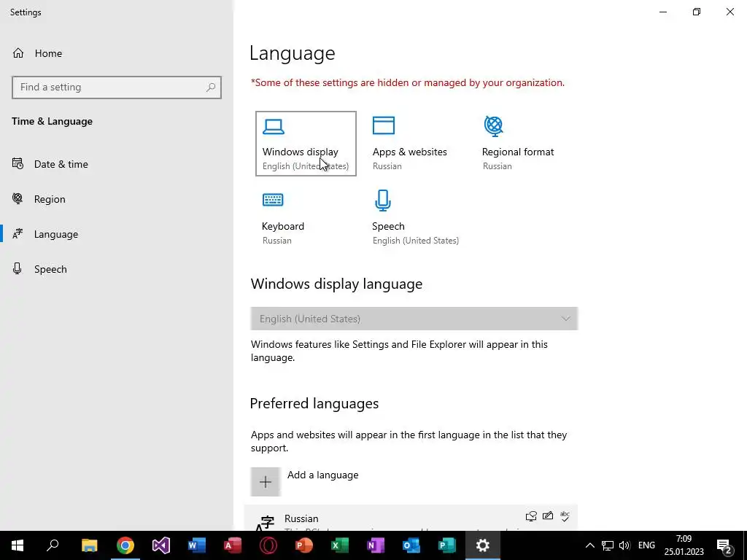The height and width of the screenshot is (560, 747).
Task: Select Language in sidebar
Action: pos(117,234)
